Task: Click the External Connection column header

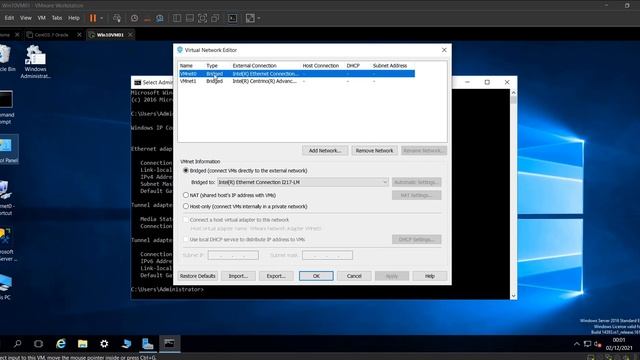Action: tap(254, 65)
